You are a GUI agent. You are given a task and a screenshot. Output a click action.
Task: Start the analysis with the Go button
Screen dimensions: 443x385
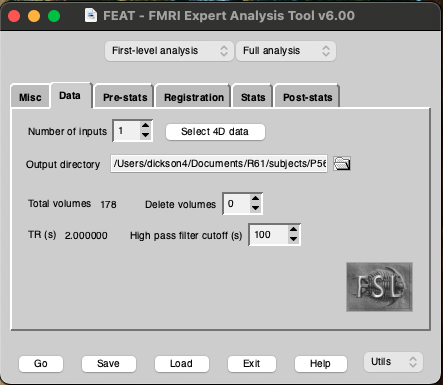click(x=41, y=364)
